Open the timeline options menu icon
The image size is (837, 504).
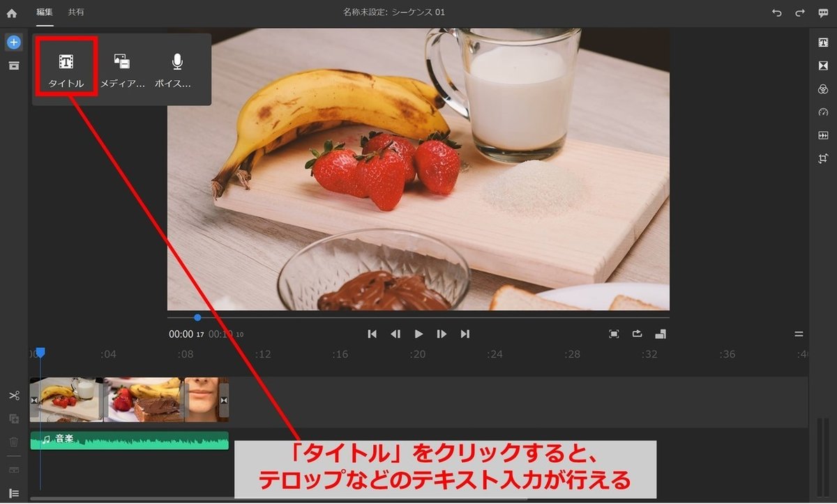tap(799, 334)
